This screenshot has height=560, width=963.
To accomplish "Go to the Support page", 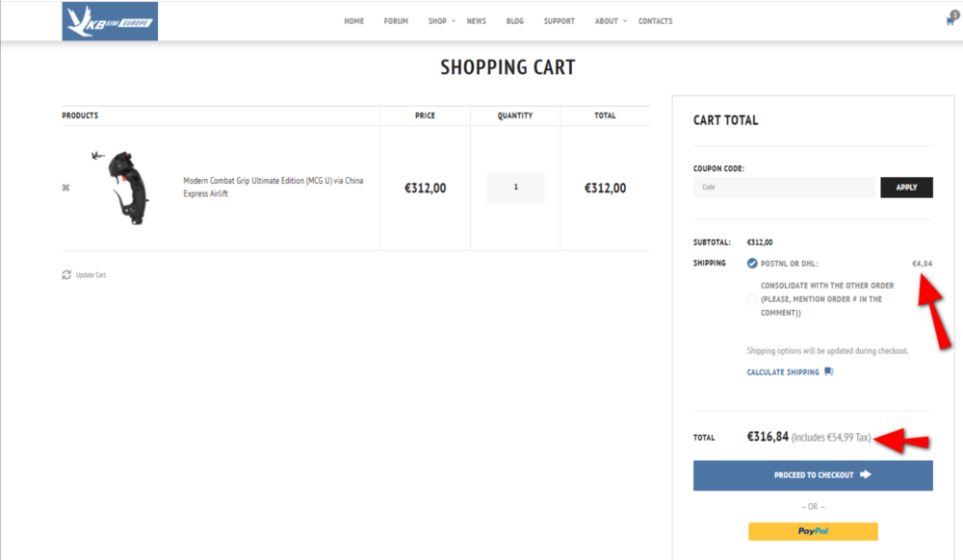I will [x=559, y=21].
